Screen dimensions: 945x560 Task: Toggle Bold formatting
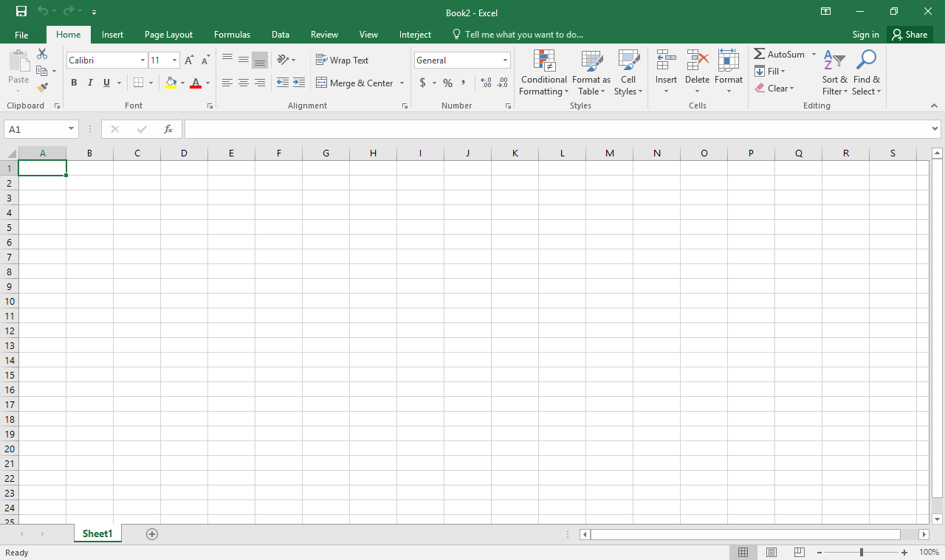[x=74, y=83]
